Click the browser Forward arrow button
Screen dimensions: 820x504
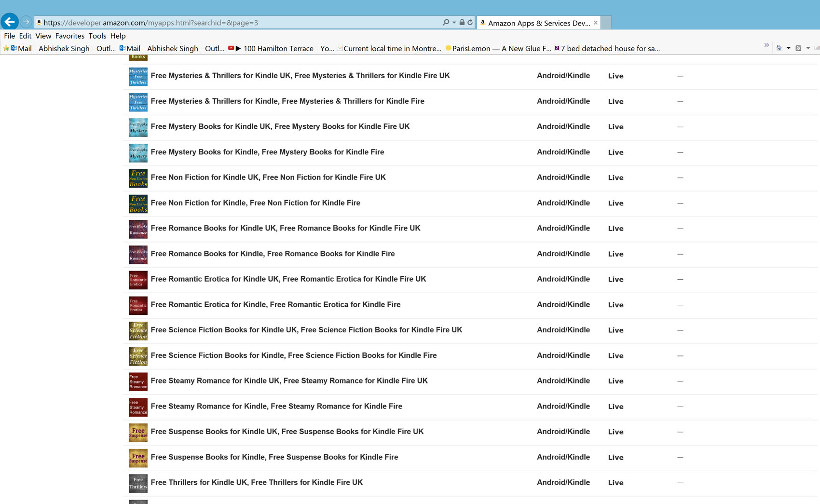[x=26, y=22]
